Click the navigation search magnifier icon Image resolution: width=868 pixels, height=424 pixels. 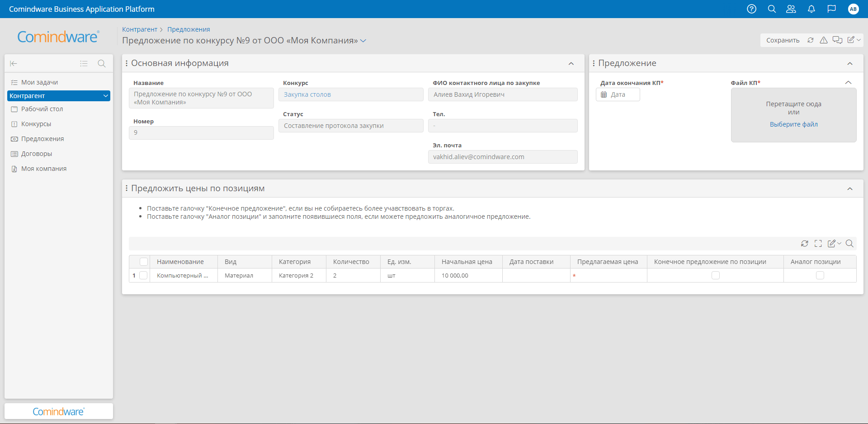102,64
